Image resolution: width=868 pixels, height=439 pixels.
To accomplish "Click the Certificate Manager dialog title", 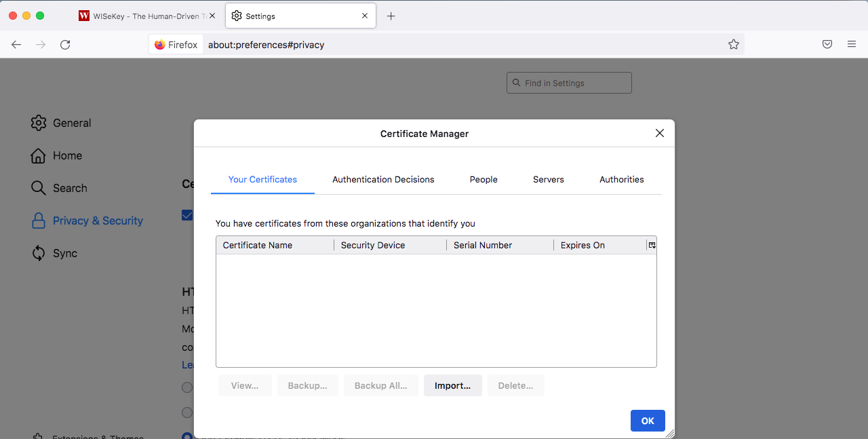I will click(425, 134).
